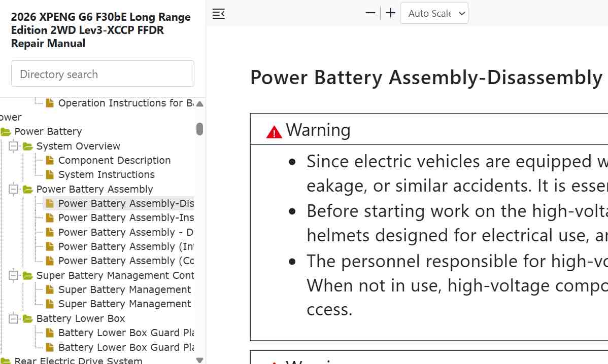The width and height of the screenshot is (608, 364).
Task: Click document icon beside Power Battery Assembly-Ins
Action: tap(50, 217)
